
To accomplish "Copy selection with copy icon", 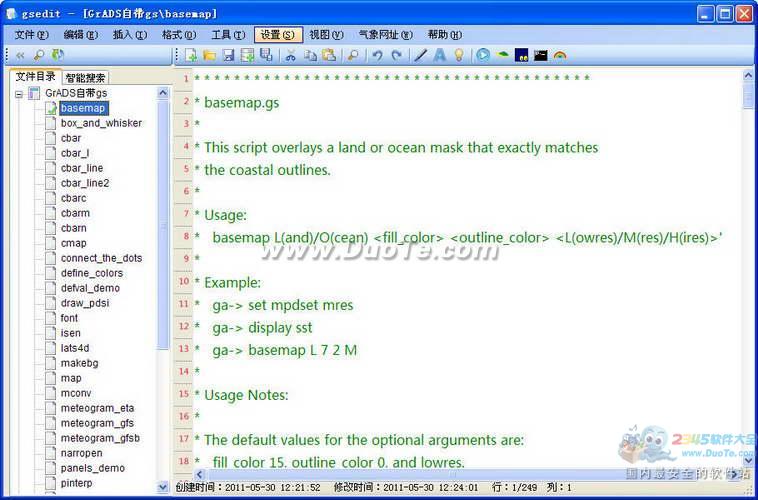I will click(x=310, y=56).
